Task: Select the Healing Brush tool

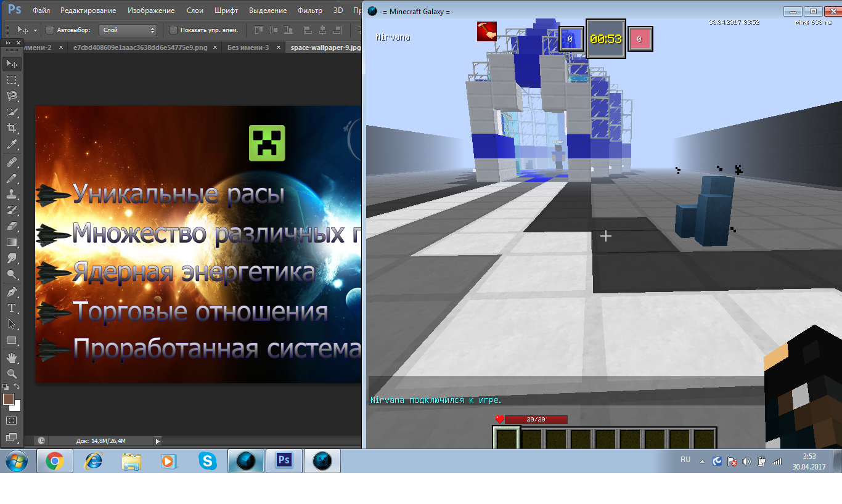Action: coord(12,162)
